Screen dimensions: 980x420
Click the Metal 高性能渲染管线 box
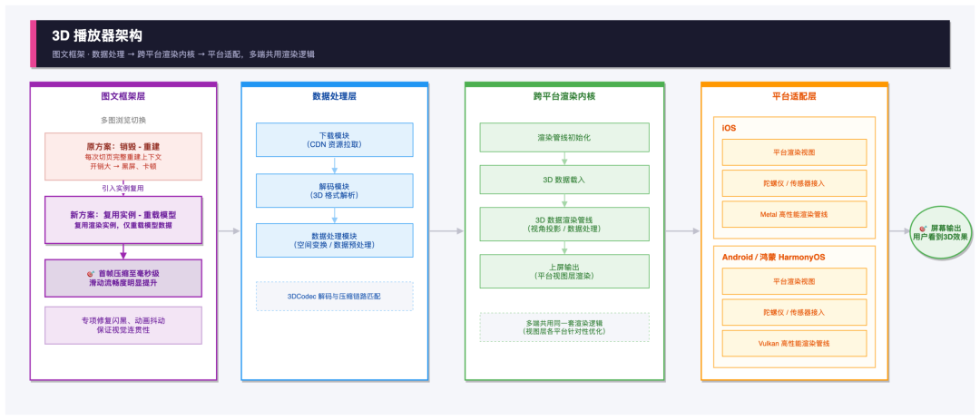tap(794, 214)
